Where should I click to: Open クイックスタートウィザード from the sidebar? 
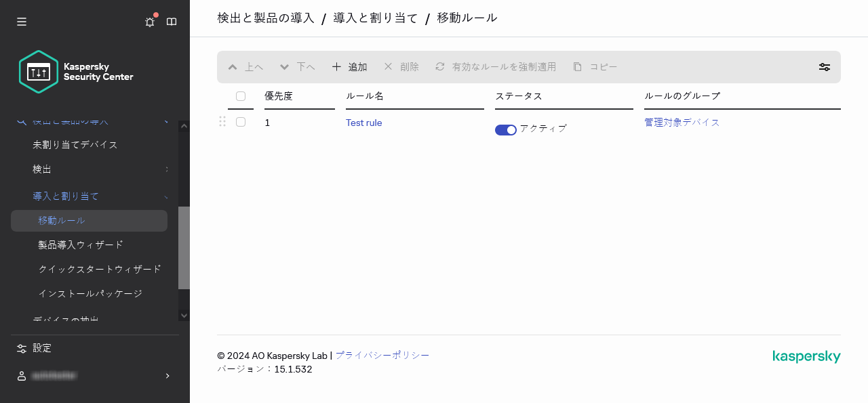100,269
